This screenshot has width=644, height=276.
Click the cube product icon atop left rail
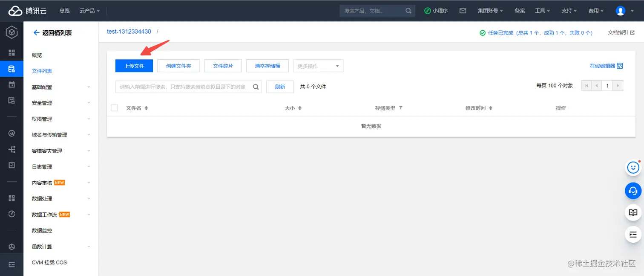coord(11,33)
